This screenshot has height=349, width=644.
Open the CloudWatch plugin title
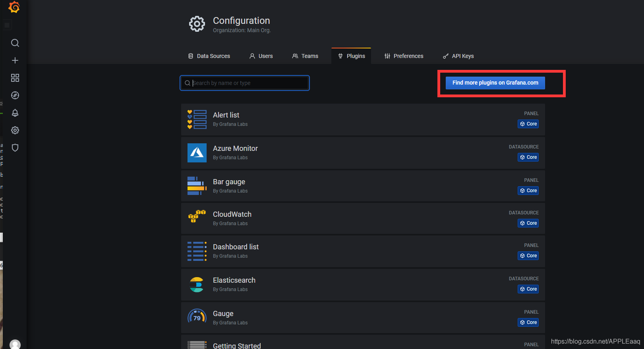tap(232, 214)
